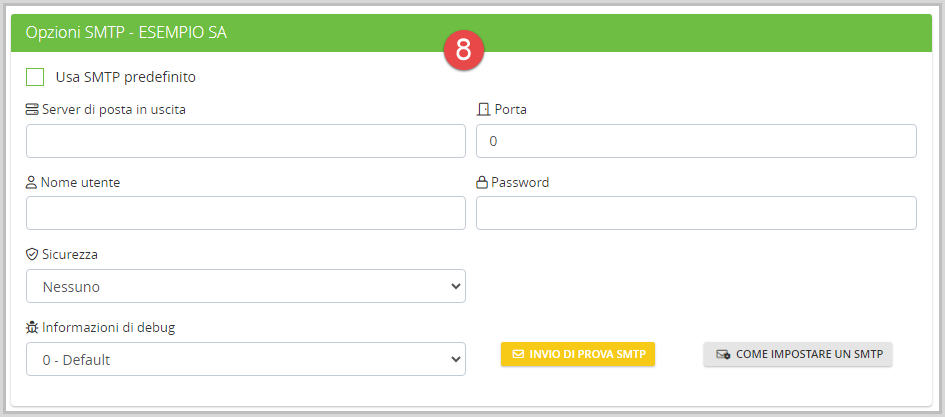
Task: Enable the Usa SMTP predefinito checkbox
Action: pyautogui.click(x=35, y=77)
